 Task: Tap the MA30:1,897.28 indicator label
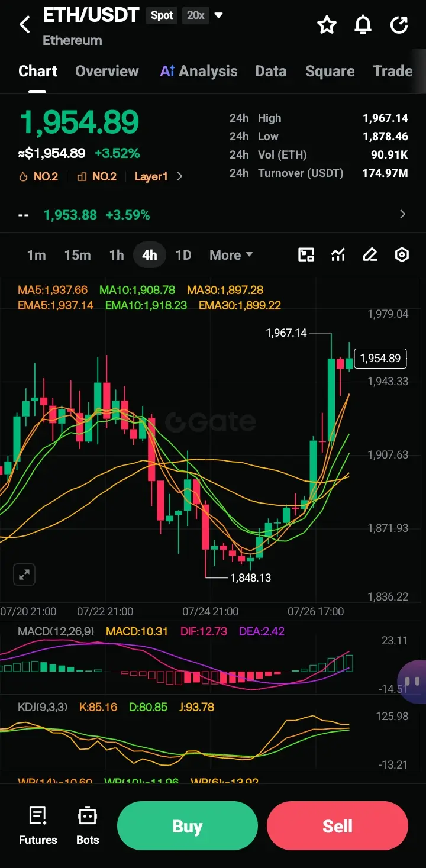click(x=225, y=290)
